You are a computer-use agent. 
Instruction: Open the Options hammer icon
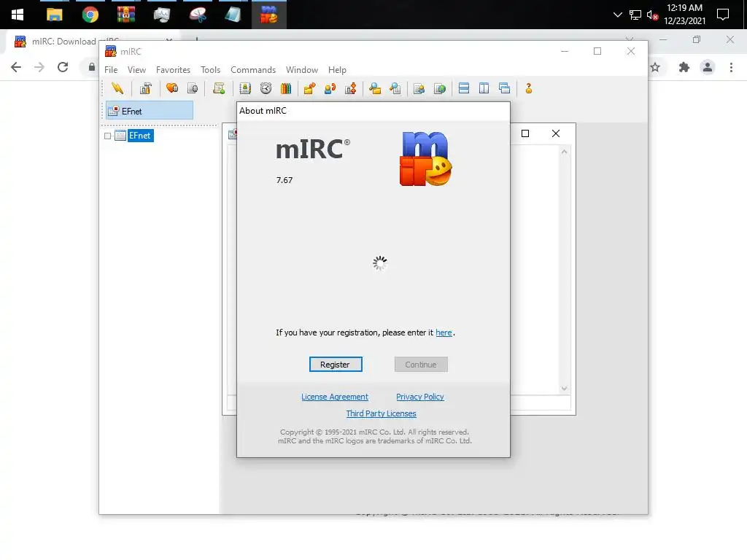145,88
